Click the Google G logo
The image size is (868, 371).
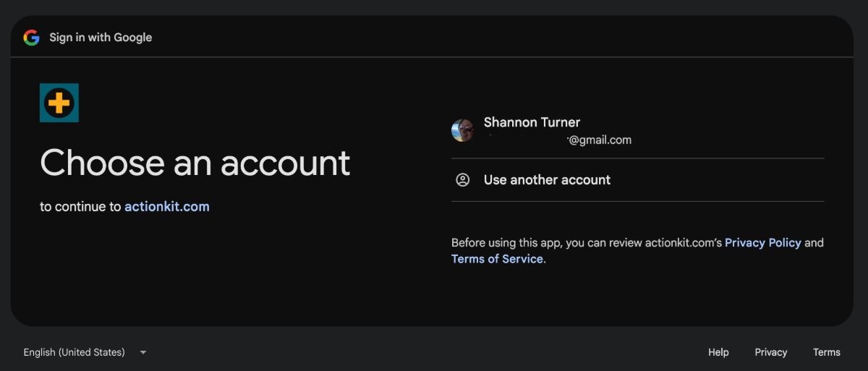tap(31, 38)
